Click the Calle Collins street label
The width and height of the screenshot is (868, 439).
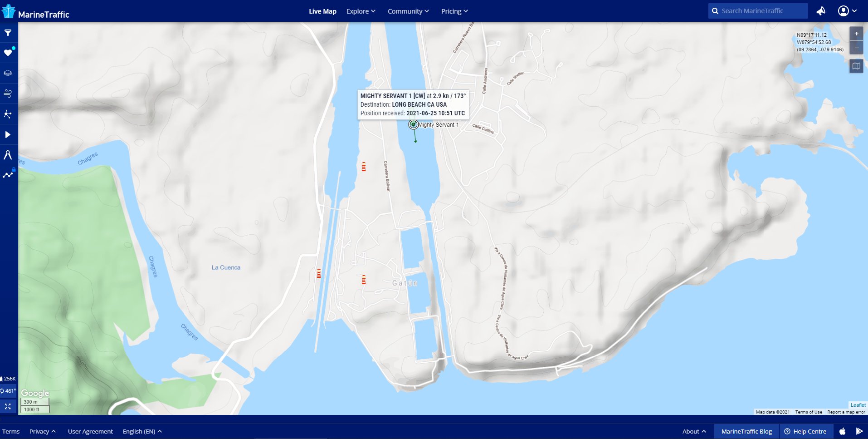tap(483, 128)
